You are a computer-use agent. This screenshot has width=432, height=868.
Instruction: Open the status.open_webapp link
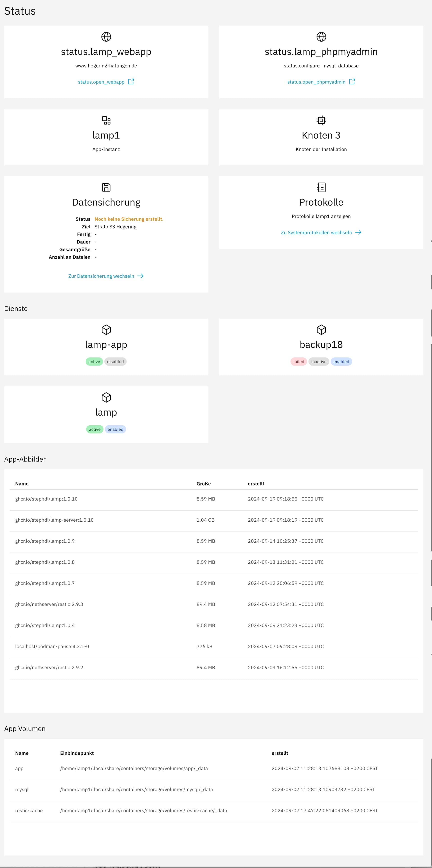[x=101, y=82]
